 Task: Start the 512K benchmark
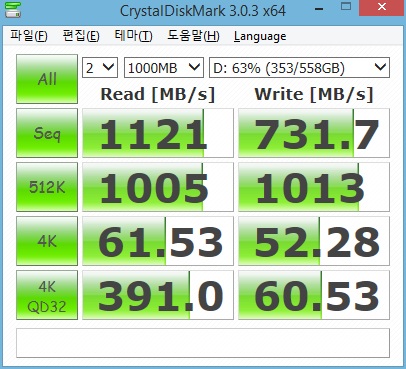tap(47, 187)
